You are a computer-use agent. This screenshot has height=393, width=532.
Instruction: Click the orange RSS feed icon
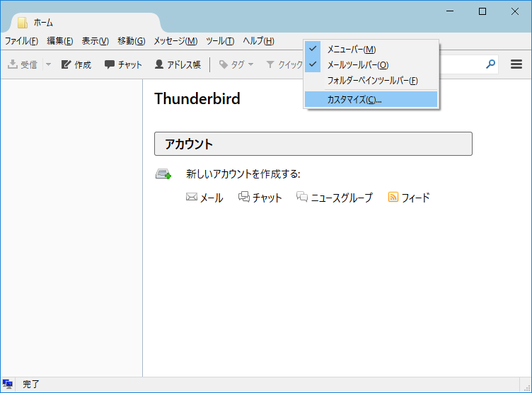[x=393, y=197]
